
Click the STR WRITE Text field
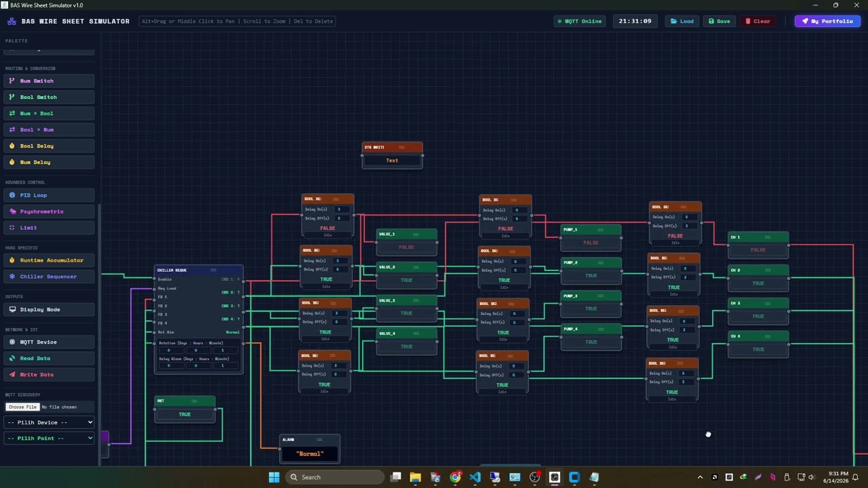(392, 161)
